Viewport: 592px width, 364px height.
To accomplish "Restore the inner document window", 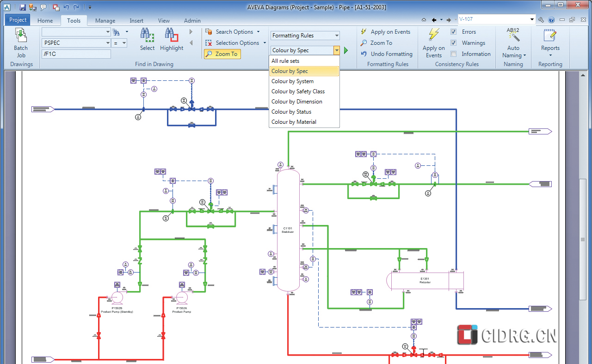I will (x=572, y=20).
